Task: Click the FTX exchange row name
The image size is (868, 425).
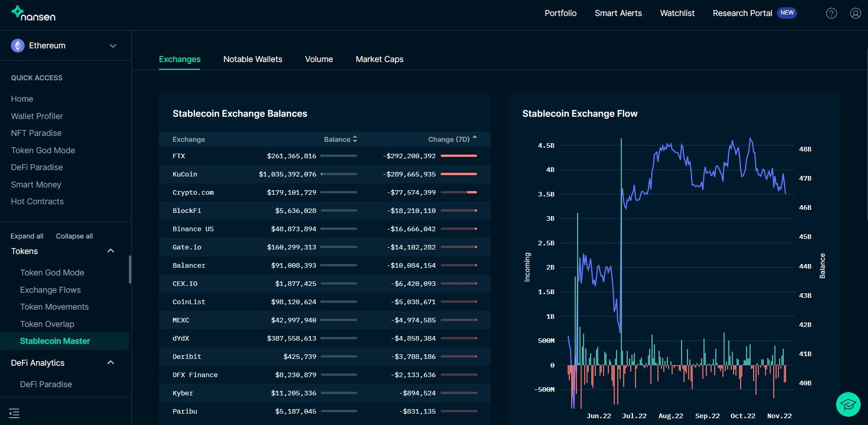Action: 179,156
